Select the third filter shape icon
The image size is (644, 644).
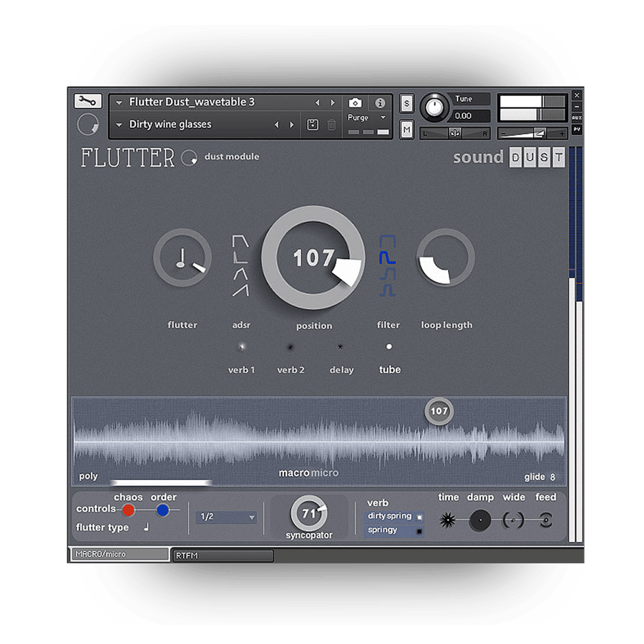click(388, 274)
